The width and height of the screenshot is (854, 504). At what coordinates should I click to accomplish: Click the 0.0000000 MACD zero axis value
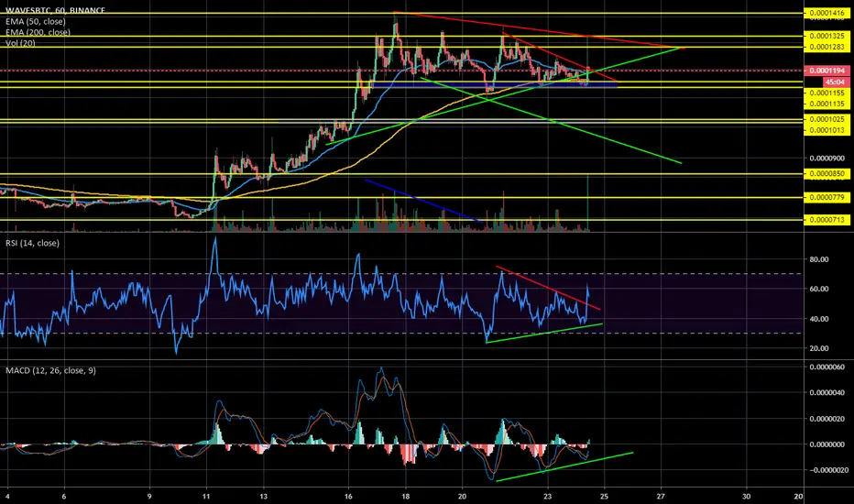coord(827,444)
